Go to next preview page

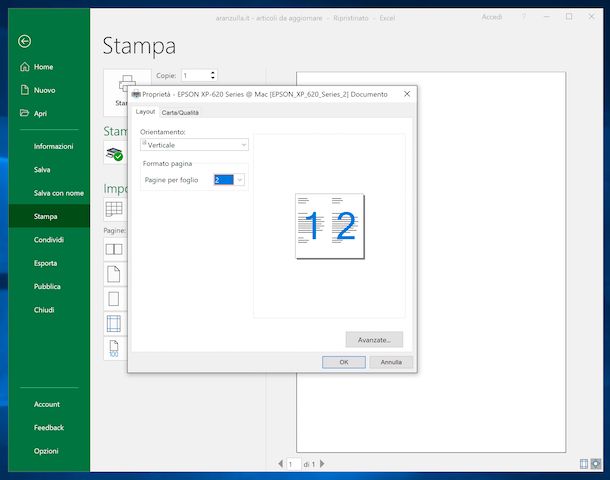click(322, 464)
